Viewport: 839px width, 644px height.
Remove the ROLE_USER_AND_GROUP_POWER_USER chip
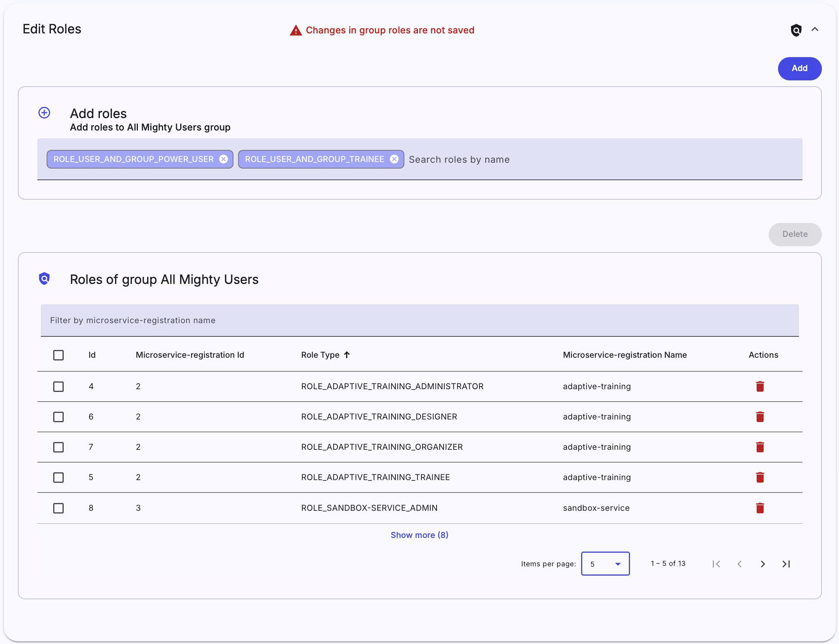(223, 159)
